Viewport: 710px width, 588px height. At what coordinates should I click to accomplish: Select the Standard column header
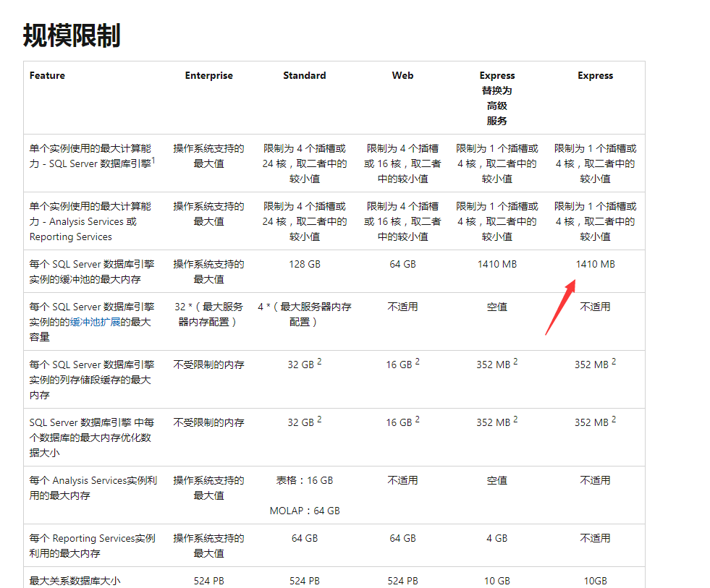tap(304, 75)
